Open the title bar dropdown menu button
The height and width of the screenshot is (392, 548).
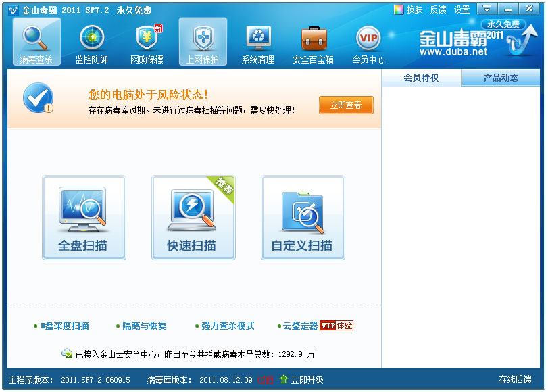pyautogui.click(x=487, y=8)
